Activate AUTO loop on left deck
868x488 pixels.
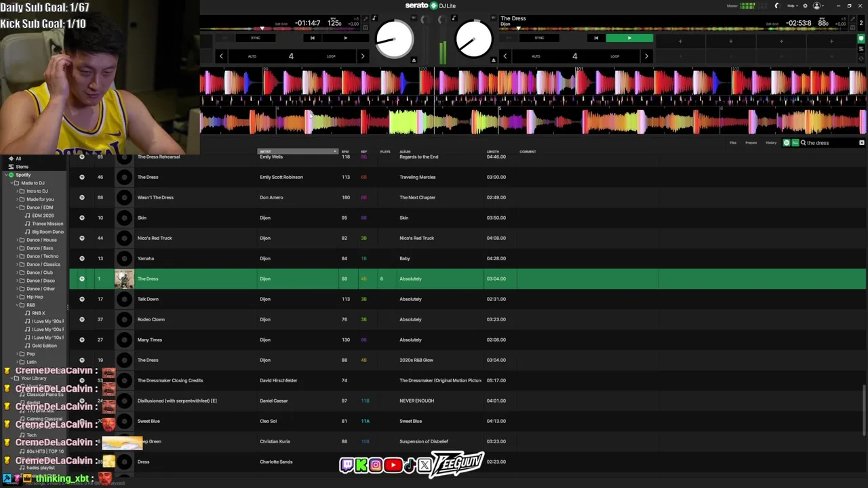tap(252, 56)
